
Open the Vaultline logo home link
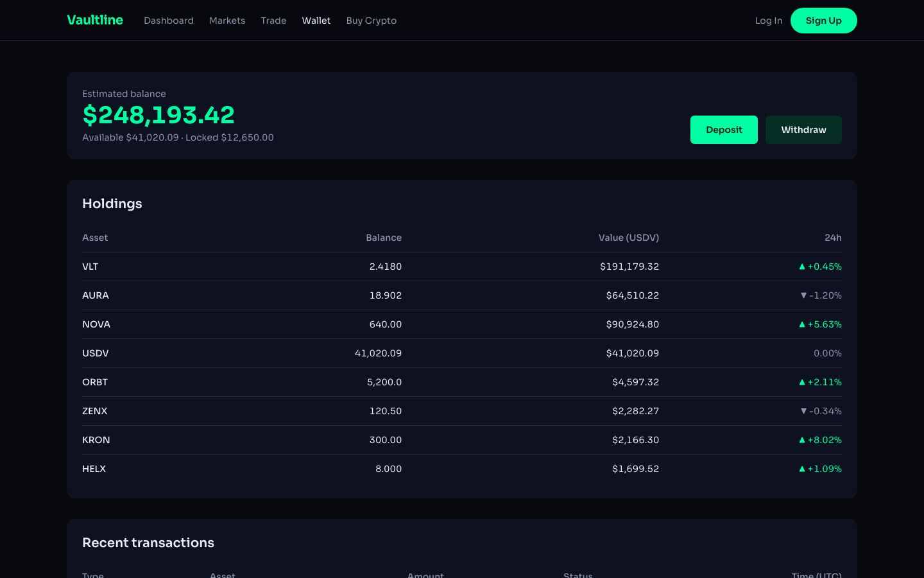pos(95,20)
